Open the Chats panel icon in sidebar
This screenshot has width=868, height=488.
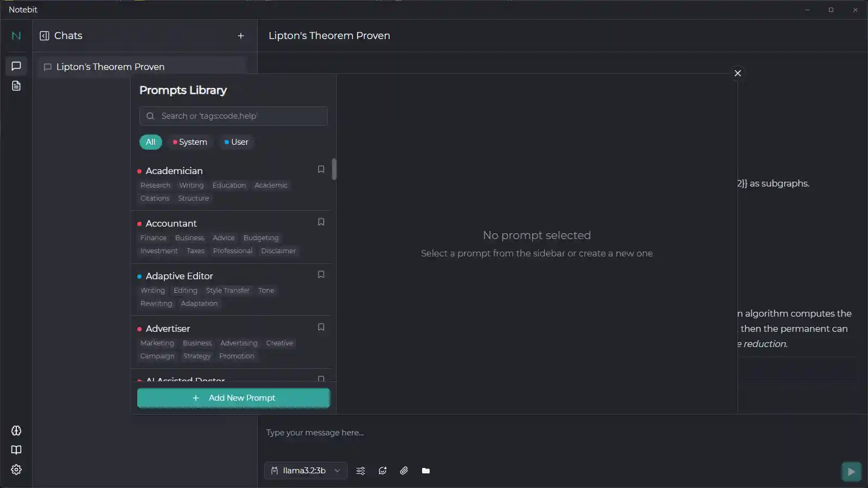16,66
